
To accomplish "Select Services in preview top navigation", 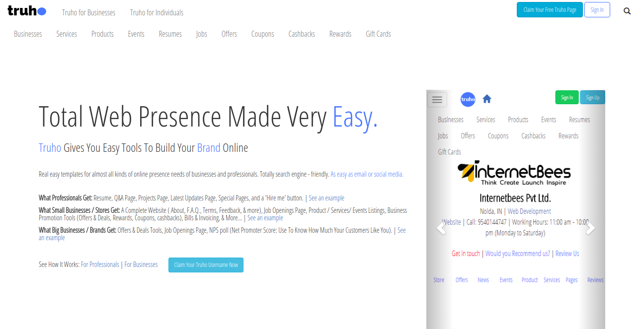I will (485, 120).
